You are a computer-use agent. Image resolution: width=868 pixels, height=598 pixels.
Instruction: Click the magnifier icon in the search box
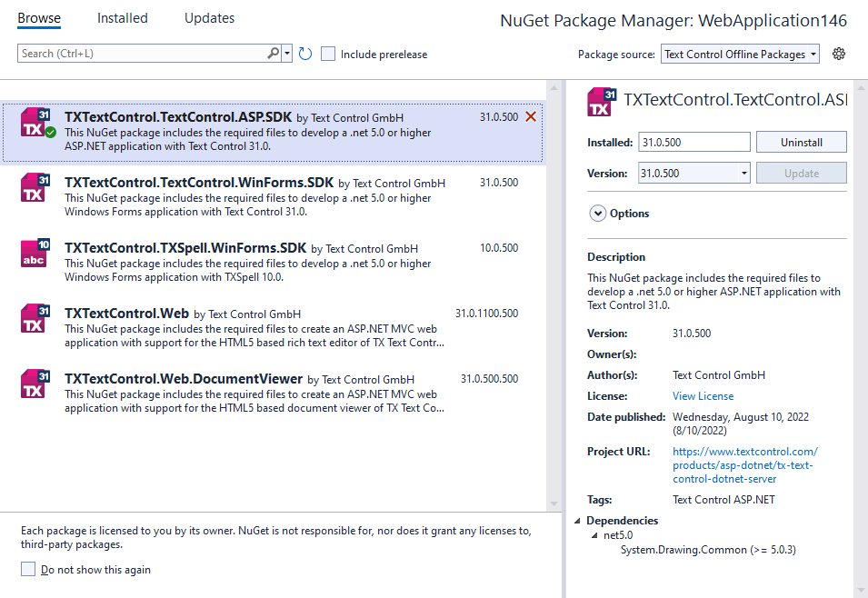[x=273, y=54]
